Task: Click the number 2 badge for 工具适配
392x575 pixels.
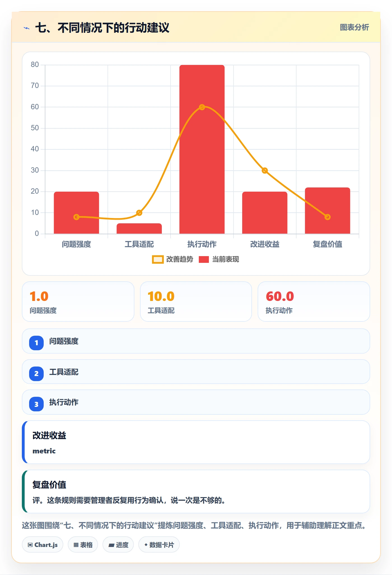Action: point(36,374)
